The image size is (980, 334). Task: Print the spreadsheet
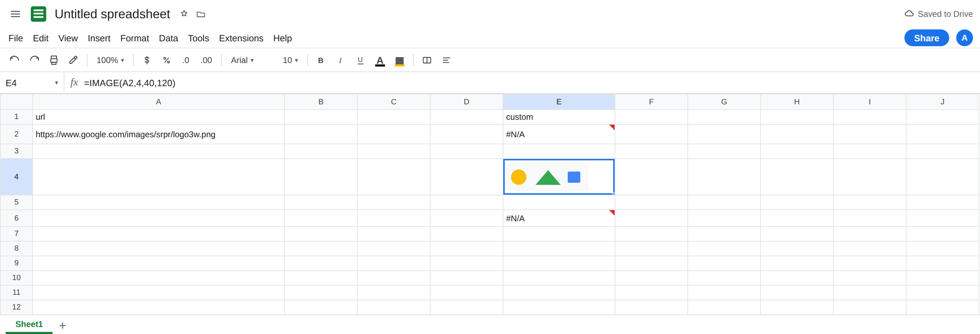click(x=54, y=60)
